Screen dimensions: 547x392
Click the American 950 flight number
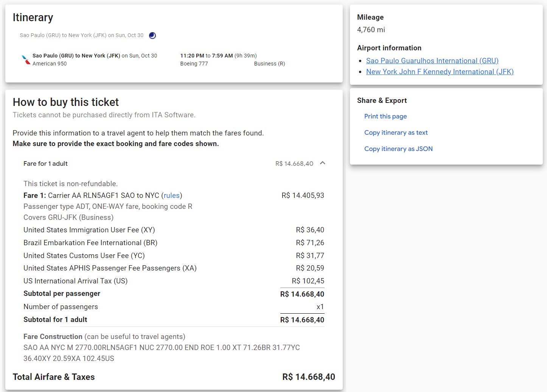point(50,64)
